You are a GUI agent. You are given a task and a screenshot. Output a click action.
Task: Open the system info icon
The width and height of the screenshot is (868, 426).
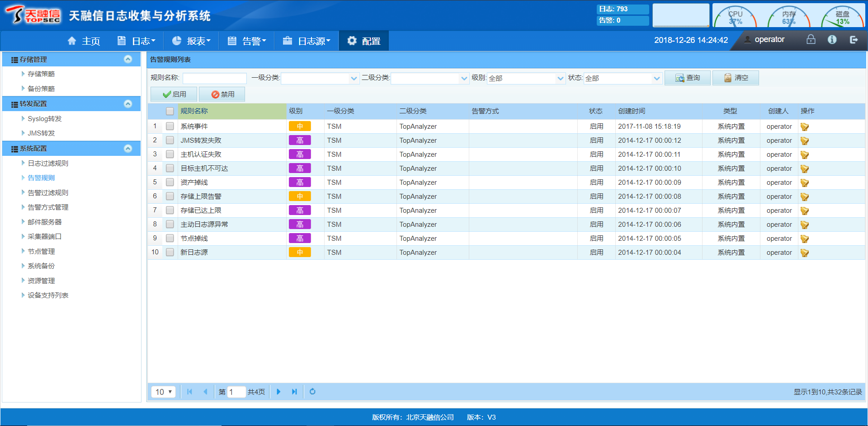(832, 40)
